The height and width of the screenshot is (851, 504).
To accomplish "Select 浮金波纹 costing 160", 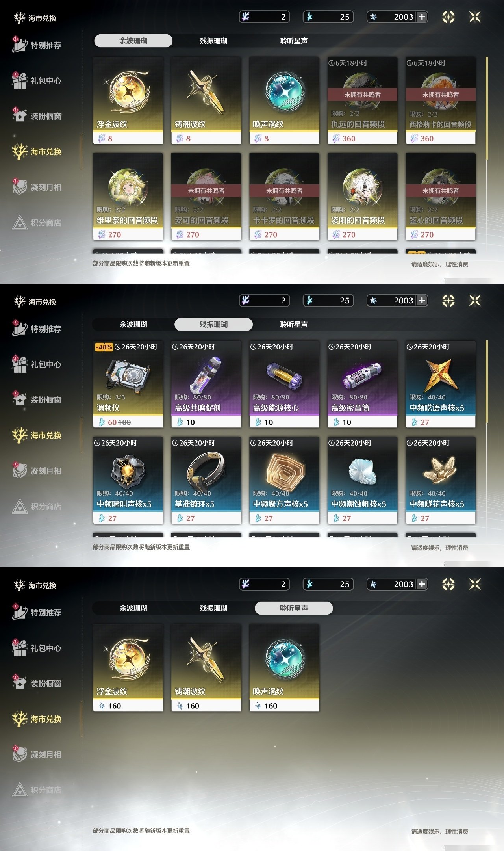I will (x=128, y=668).
